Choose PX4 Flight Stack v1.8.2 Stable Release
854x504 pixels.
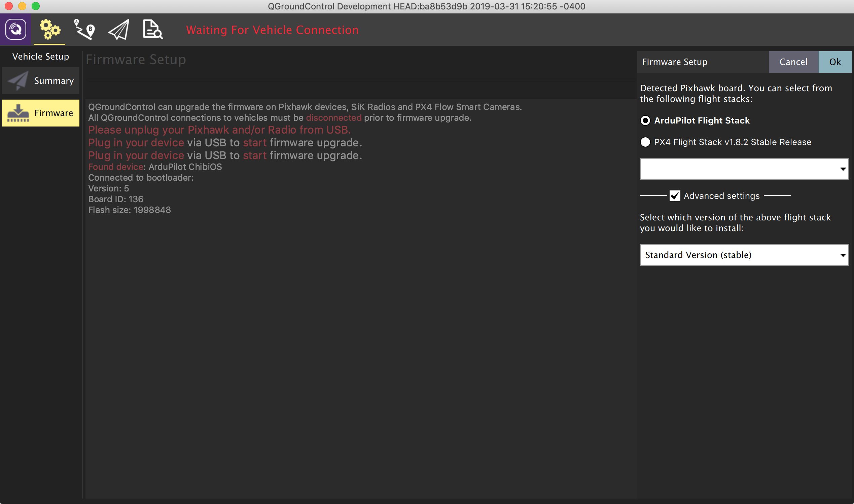tap(645, 142)
